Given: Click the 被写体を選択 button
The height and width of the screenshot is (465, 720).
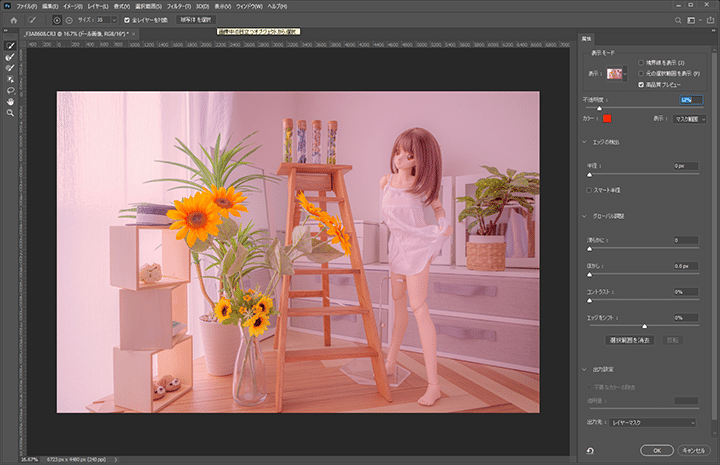Looking at the screenshot, I should coord(196,20).
